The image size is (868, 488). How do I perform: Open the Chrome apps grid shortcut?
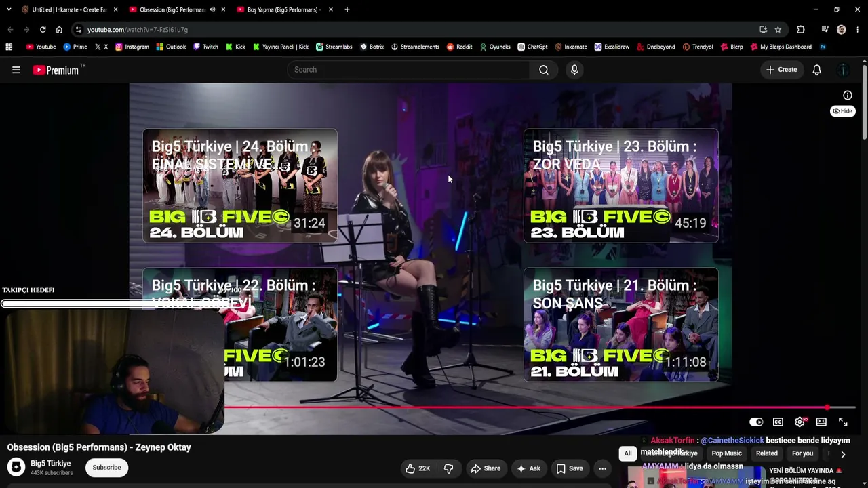click(x=9, y=47)
